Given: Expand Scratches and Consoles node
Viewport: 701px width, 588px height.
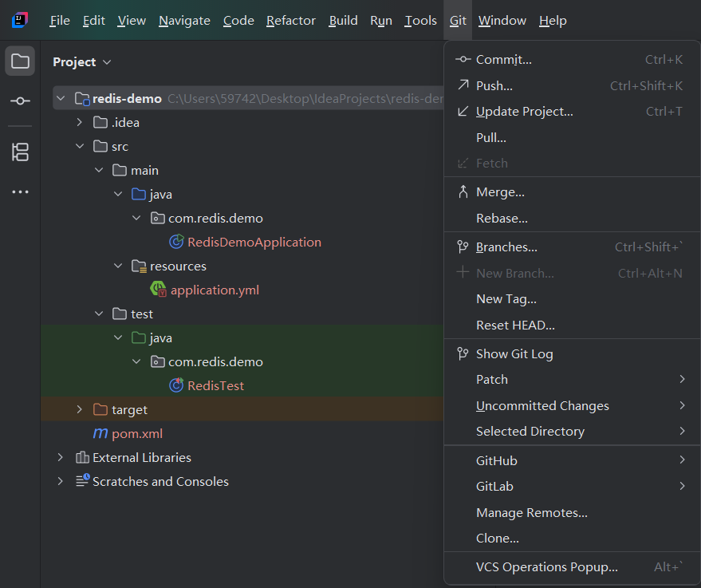Looking at the screenshot, I should pos(61,481).
